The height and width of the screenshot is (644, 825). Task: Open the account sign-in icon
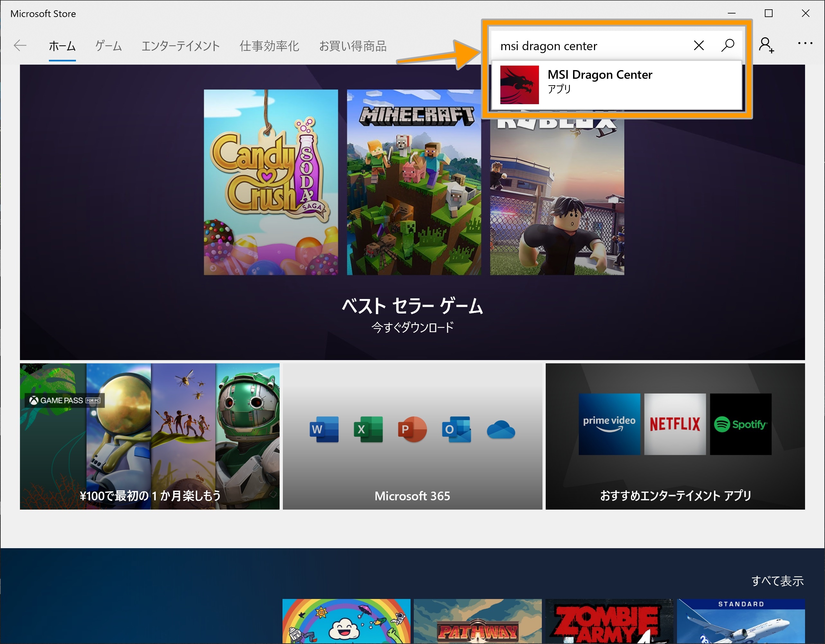tap(767, 45)
